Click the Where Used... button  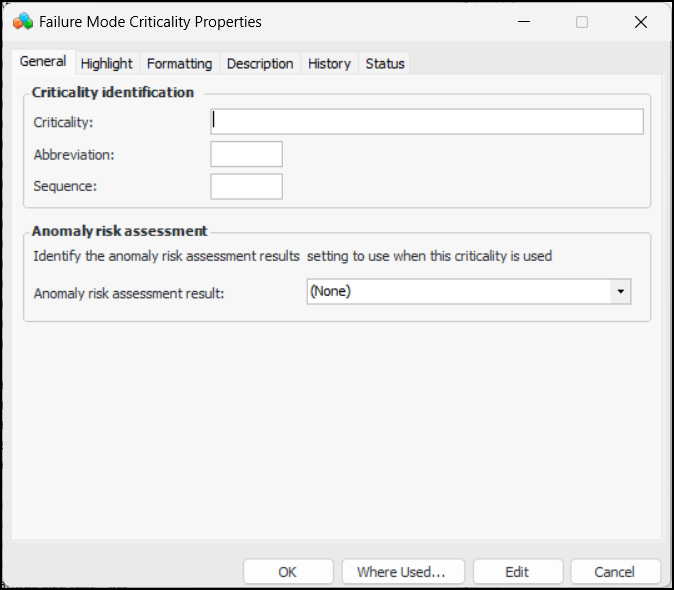(401, 572)
